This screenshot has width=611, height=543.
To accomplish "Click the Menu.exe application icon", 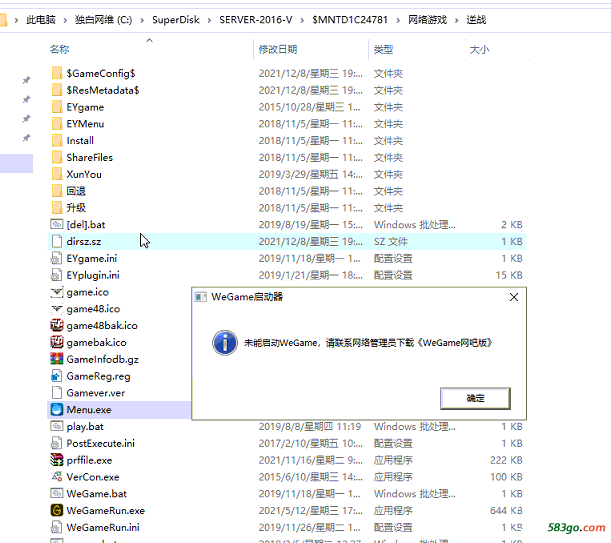I will click(57, 410).
